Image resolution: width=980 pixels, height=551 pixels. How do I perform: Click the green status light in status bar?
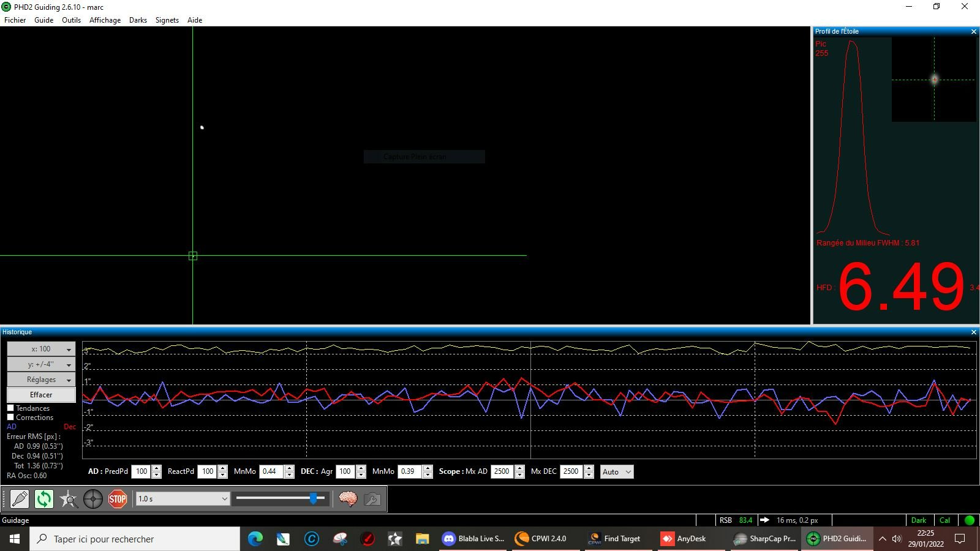[970, 520]
